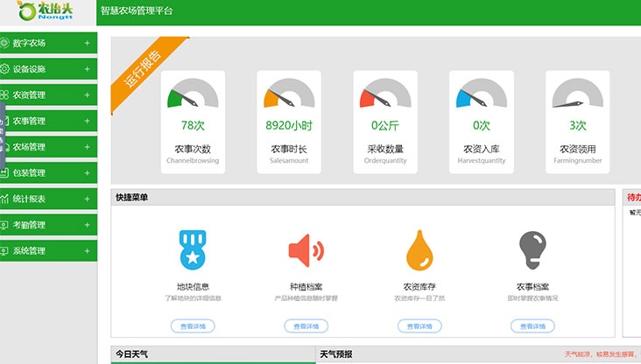Click the 农事次数 green gauge showing 78次
The image size is (641, 364).
[193, 94]
